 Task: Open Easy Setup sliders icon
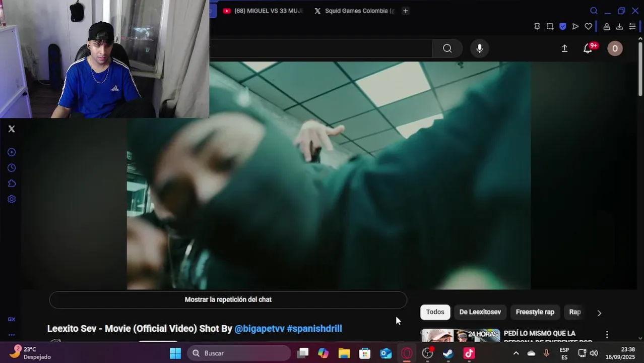coord(632,27)
